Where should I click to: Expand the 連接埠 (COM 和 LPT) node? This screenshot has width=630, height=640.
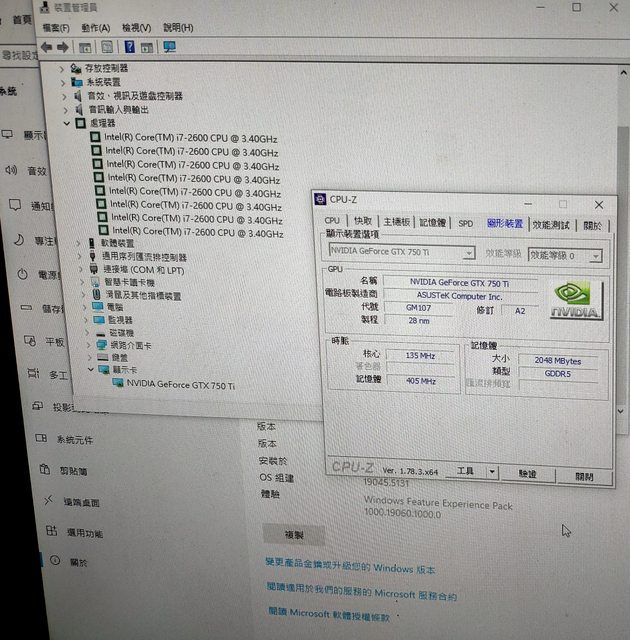point(78,270)
